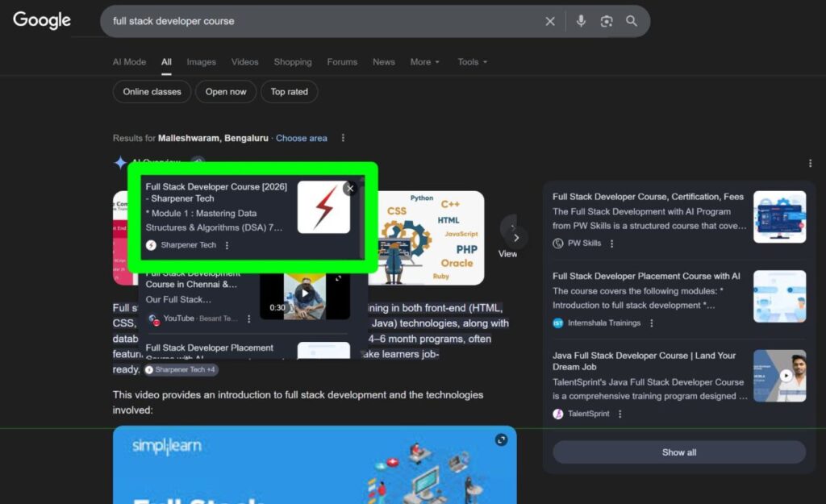Image resolution: width=826 pixels, height=504 pixels.
Task: Open AI Overview options three-dot menu
Action: (x=810, y=163)
